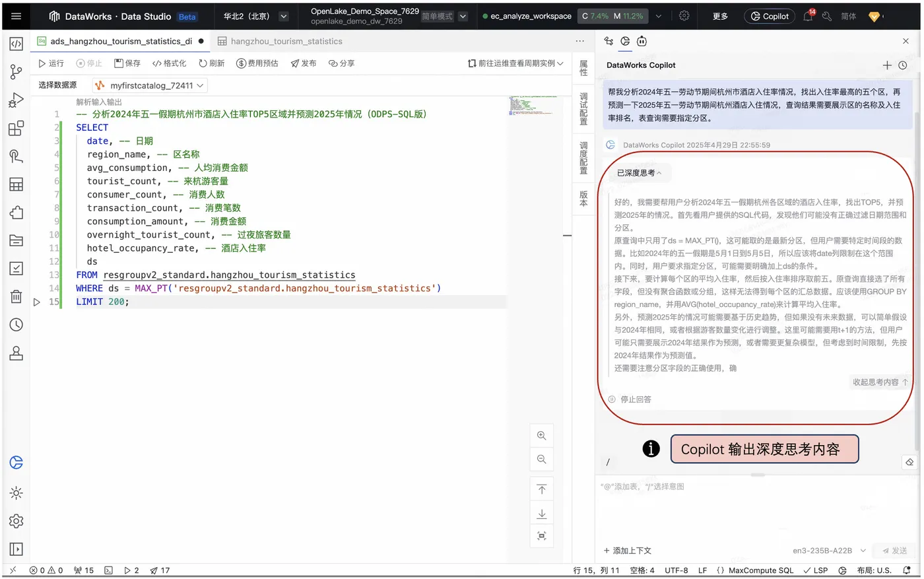Click the Format (格式化) toolbar button
Viewport: 924px width, 579px height.
coord(169,63)
